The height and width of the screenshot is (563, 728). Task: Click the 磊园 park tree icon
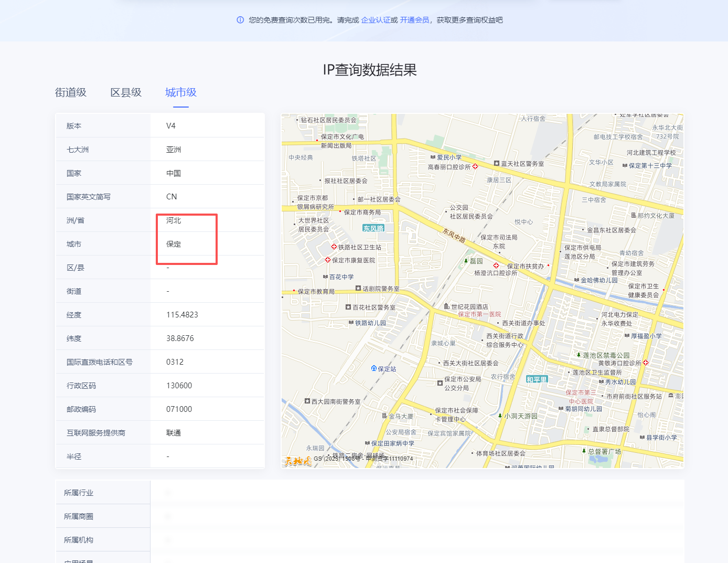(x=466, y=261)
